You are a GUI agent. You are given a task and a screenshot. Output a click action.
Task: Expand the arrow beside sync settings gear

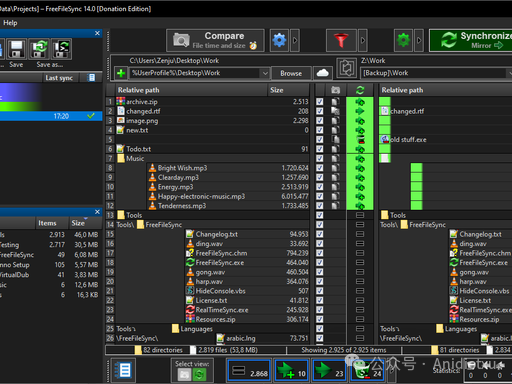pyautogui.click(x=419, y=40)
